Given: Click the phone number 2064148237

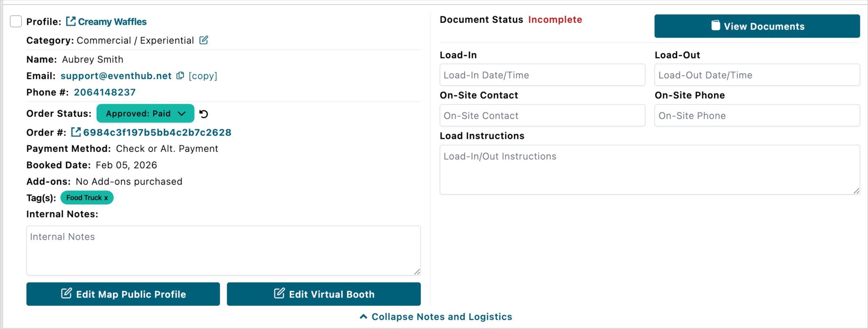Looking at the screenshot, I should 105,92.
